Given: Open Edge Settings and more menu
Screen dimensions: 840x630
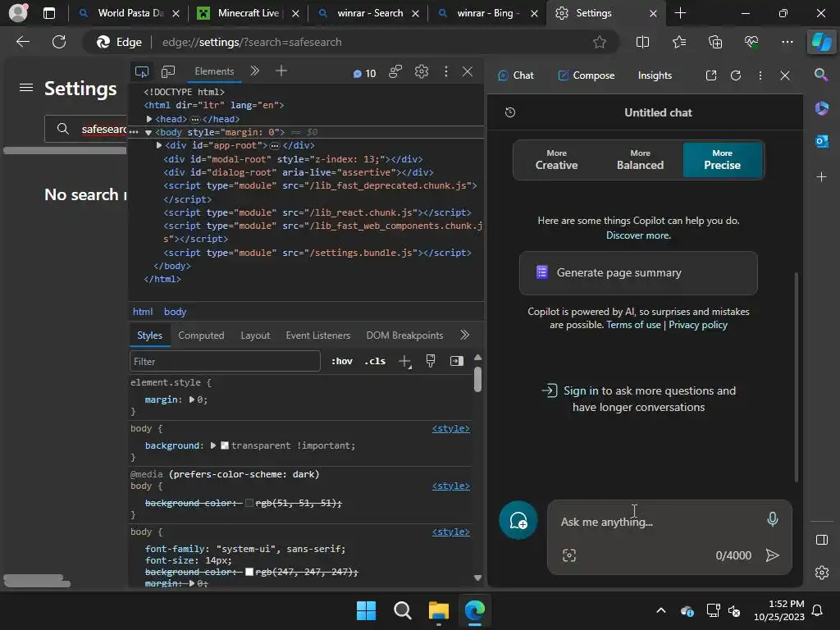Looking at the screenshot, I should 787,42.
